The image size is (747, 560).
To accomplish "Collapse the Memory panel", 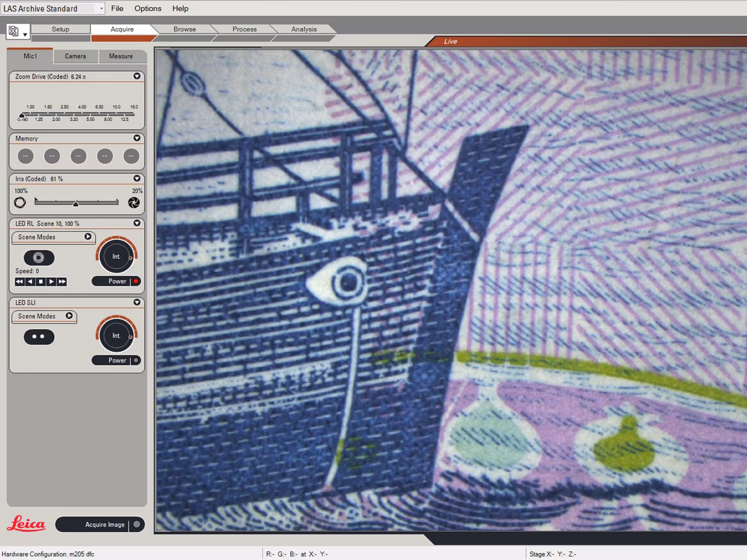I will [x=137, y=138].
